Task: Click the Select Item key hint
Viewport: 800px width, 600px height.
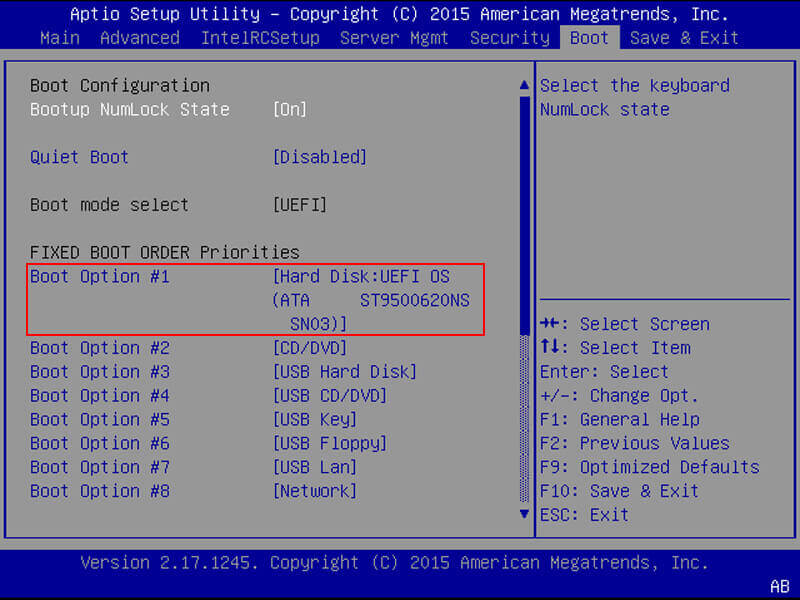Action: coord(615,348)
